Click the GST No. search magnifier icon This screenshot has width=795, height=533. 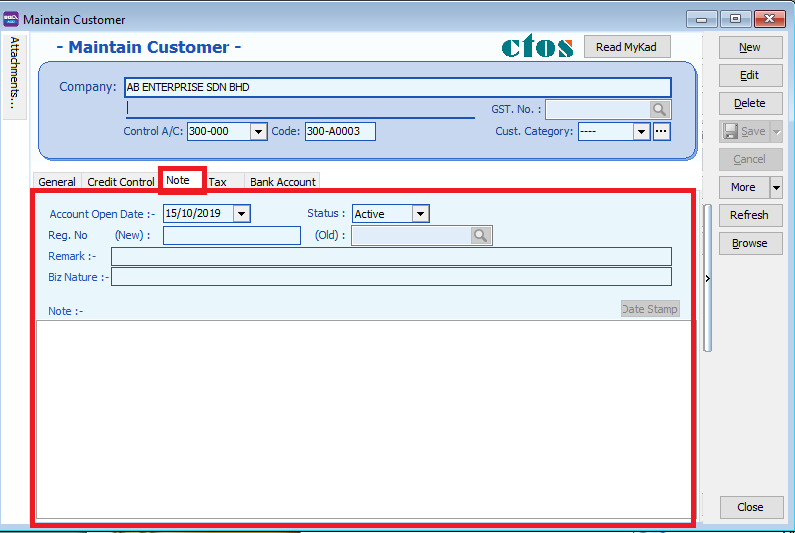[x=660, y=110]
